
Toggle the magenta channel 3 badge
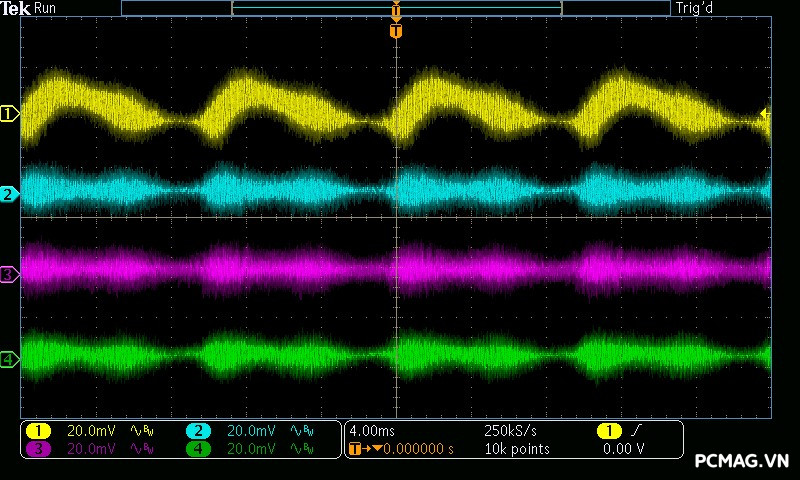[x=38, y=449]
